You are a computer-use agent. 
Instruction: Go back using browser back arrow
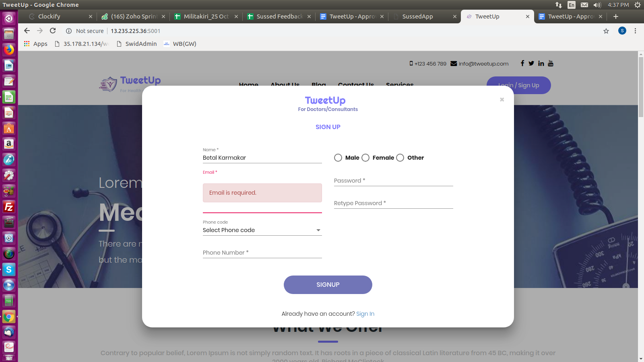click(x=27, y=31)
